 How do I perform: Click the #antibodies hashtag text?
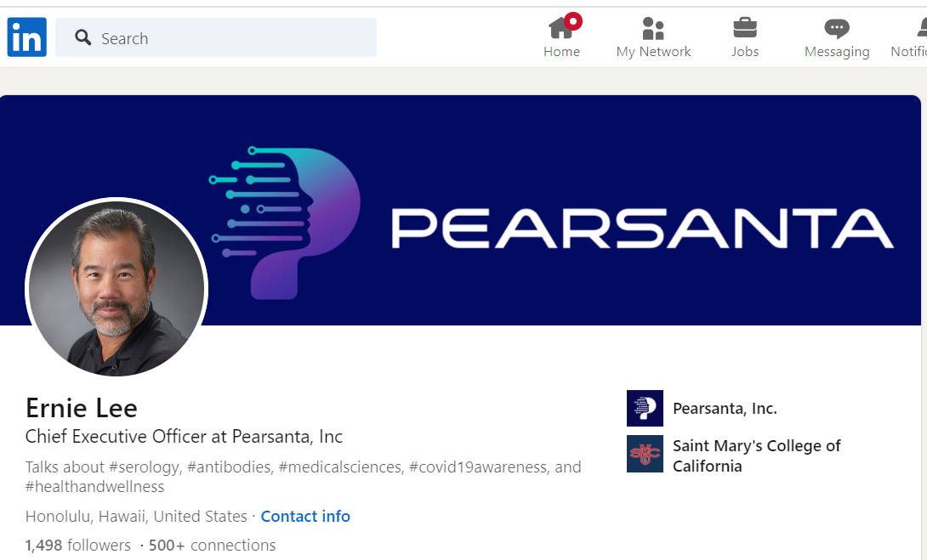coord(229,467)
